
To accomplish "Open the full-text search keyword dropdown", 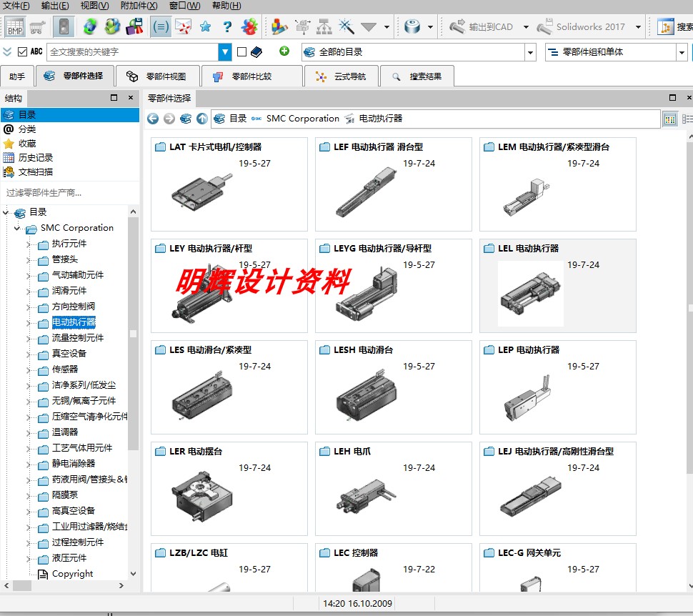I will pos(225,52).
